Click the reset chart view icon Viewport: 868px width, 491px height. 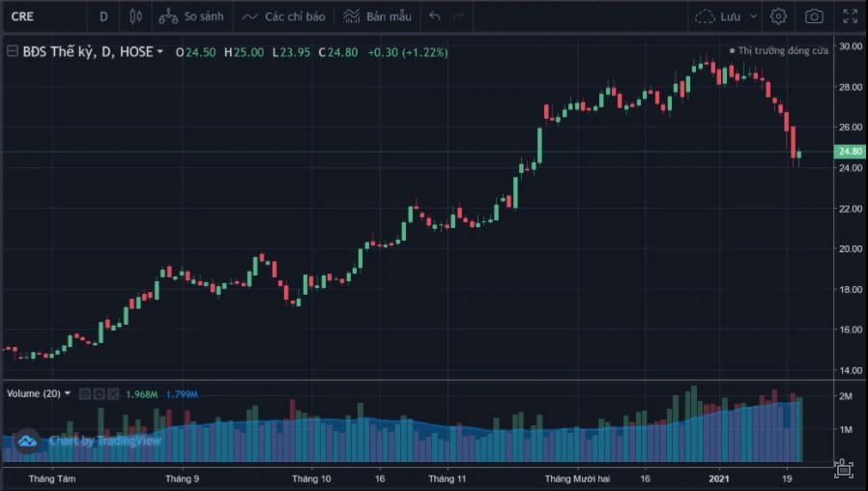click(x=843, y=469)
